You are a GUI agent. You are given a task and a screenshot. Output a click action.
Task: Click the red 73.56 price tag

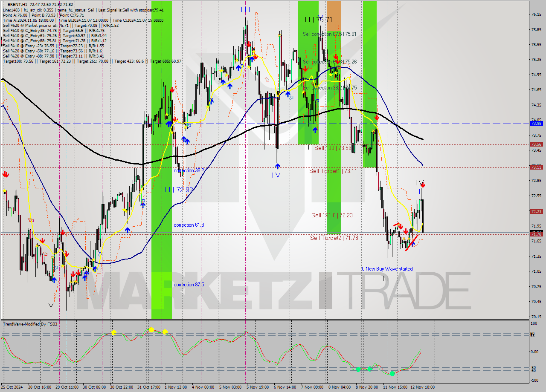pyautogui.click(x=536, y=144)
